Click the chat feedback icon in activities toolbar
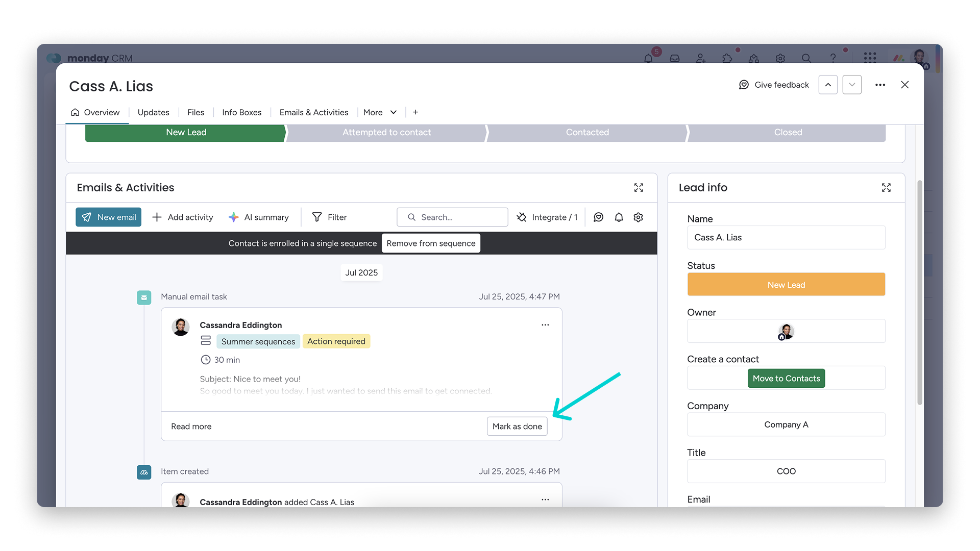The height and width of the screenshot is (551, 980). (599, 217)
